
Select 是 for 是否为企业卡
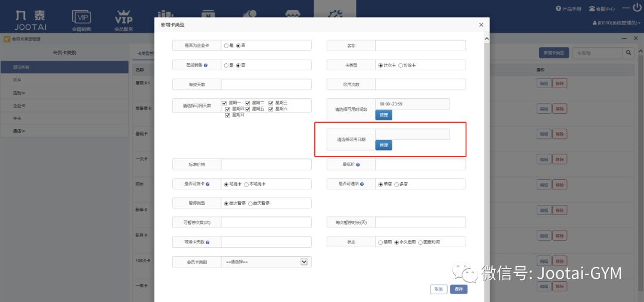[226, 46]
